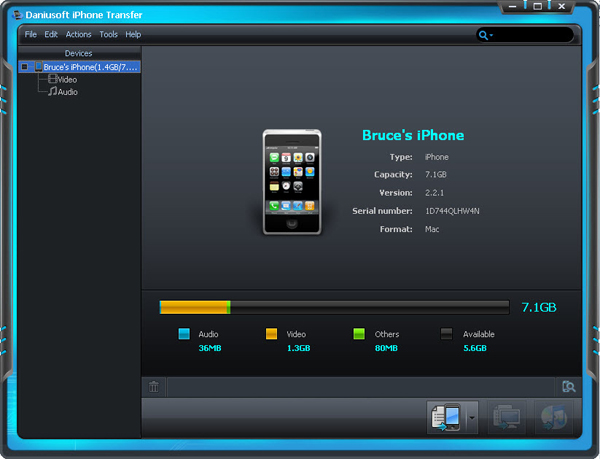
Task: Open the Actions menu
Action: (78, 34)
